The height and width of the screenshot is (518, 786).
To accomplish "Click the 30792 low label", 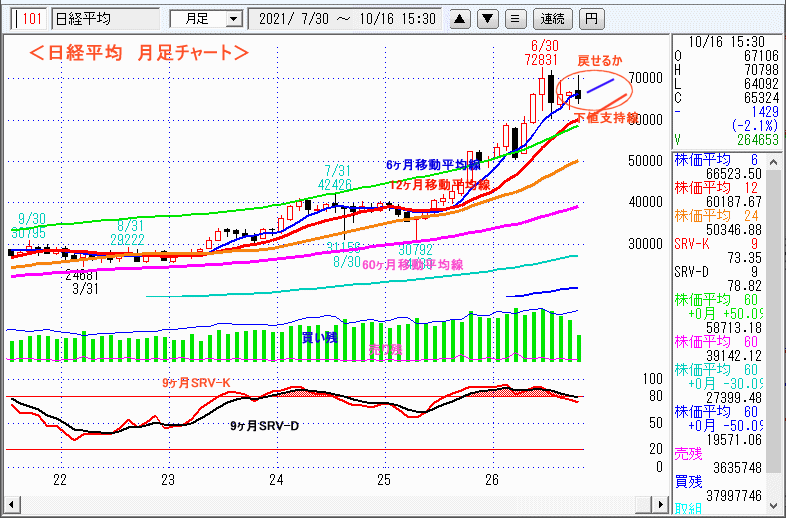I will coord(416,249).
